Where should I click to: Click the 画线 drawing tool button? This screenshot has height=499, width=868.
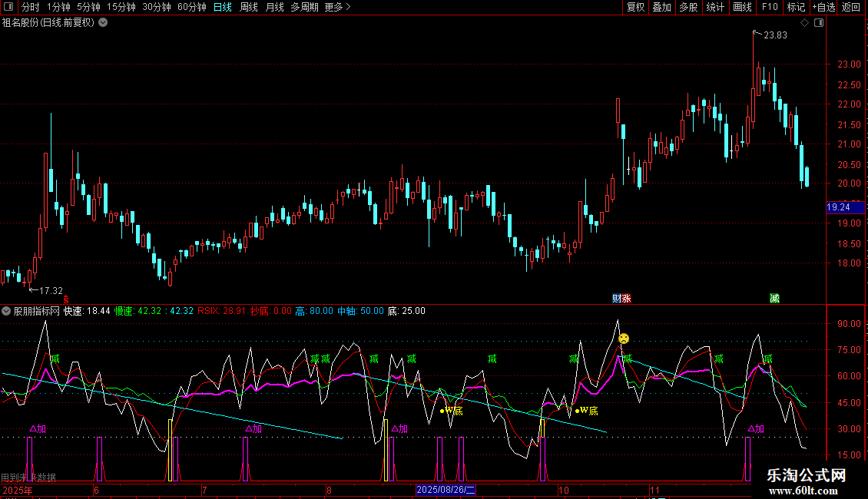(x=742, y=7)
